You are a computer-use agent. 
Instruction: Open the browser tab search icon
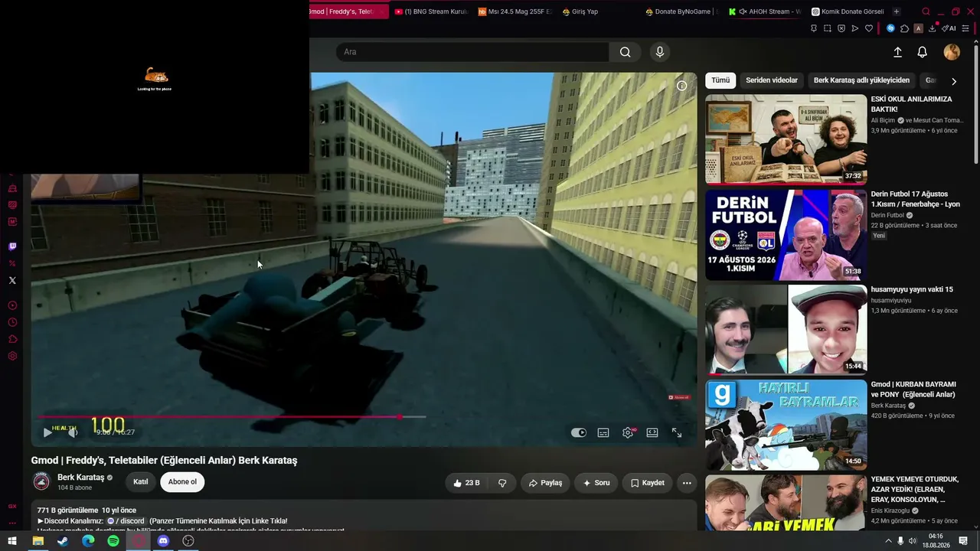(926, 11)
